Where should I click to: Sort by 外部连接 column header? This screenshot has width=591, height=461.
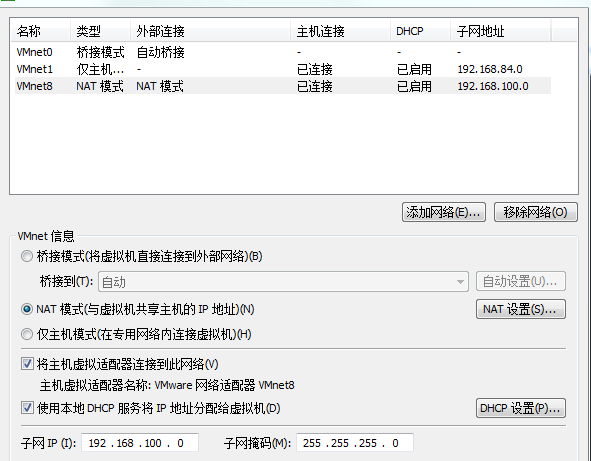click(x=210, y=31)
